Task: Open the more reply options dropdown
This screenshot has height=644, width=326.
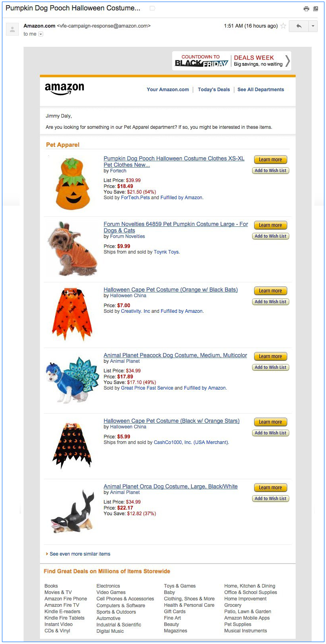Action: tap(313, 26)
